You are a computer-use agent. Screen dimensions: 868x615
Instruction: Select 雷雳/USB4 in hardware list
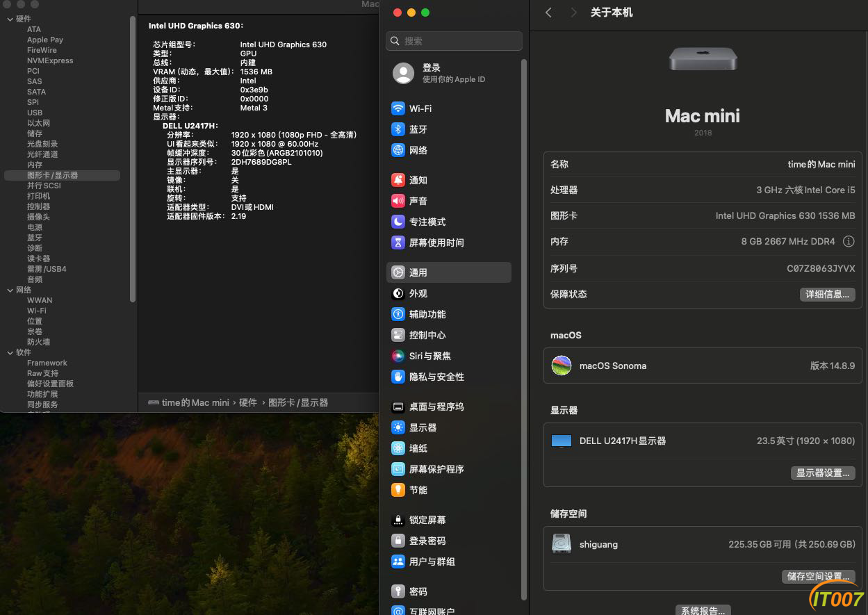point(47,269)
